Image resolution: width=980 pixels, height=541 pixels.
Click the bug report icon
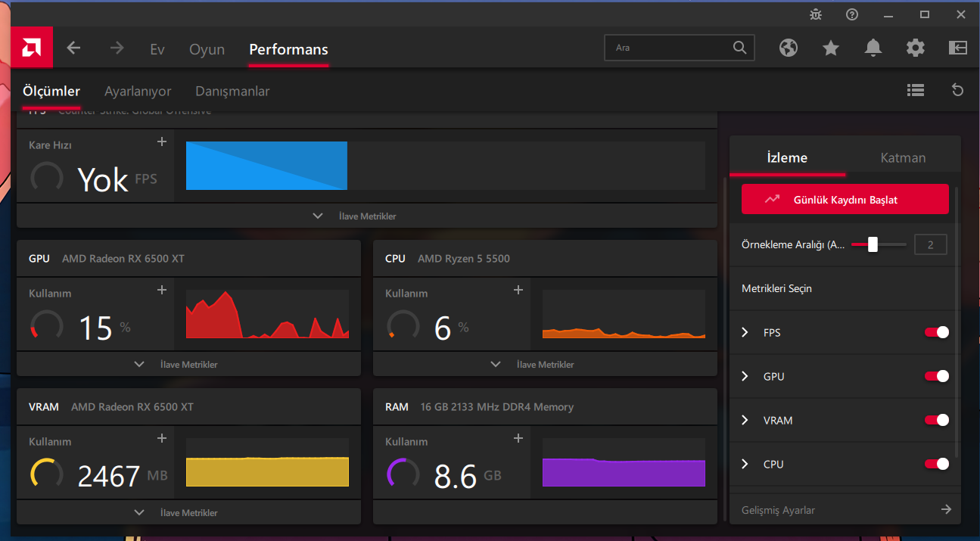click(815, 14)
